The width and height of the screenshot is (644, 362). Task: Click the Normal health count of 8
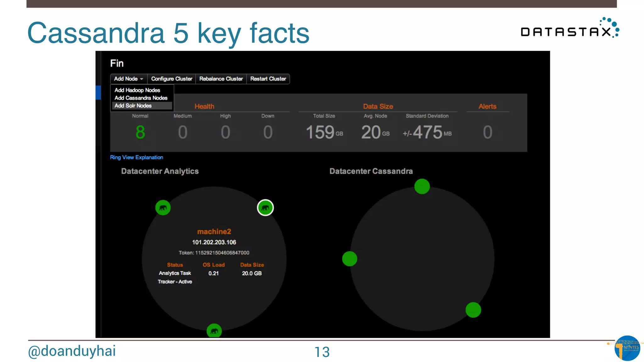tap(140, 132)
